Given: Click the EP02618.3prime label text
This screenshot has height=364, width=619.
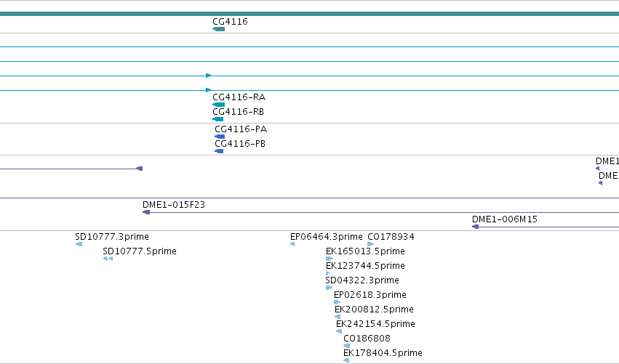Looking at the screenshot, I should point(370,295).
